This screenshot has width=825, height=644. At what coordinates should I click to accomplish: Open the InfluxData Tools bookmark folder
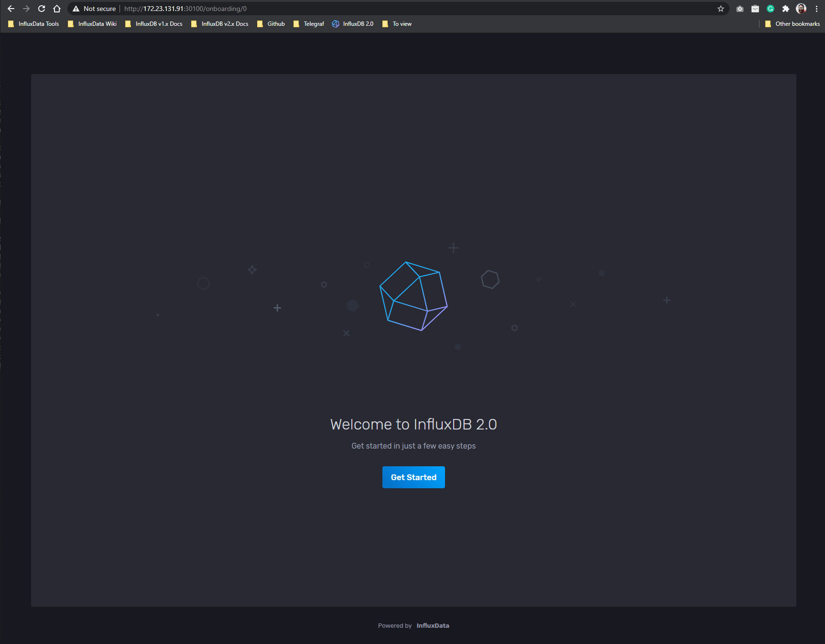point(33,24)
